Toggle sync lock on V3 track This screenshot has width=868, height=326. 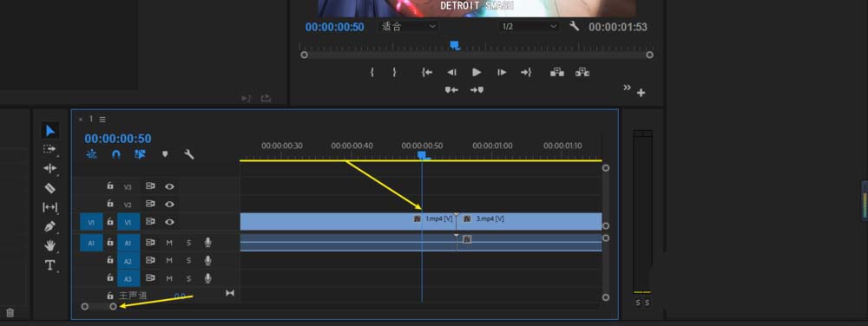[150, 186]
